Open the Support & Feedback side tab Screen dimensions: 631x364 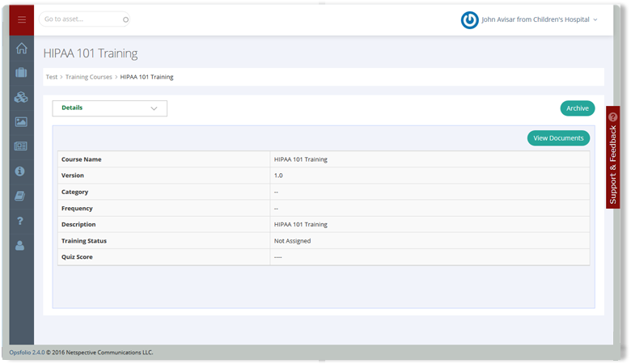[613, 157]
